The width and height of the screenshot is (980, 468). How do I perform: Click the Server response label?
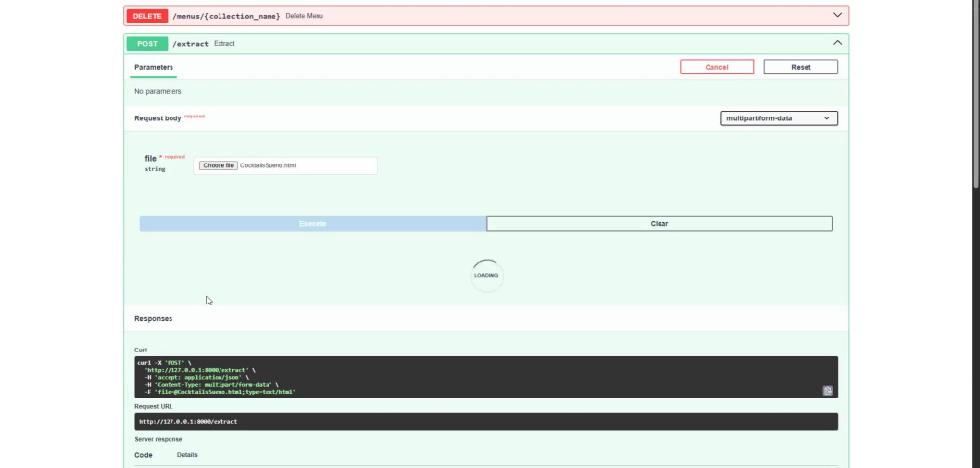158,439
